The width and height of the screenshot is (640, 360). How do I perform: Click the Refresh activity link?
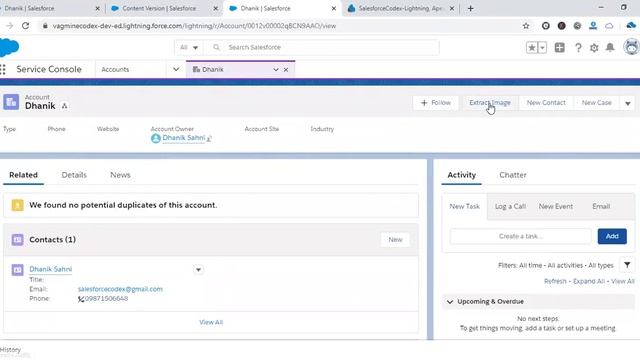[555, 281]
